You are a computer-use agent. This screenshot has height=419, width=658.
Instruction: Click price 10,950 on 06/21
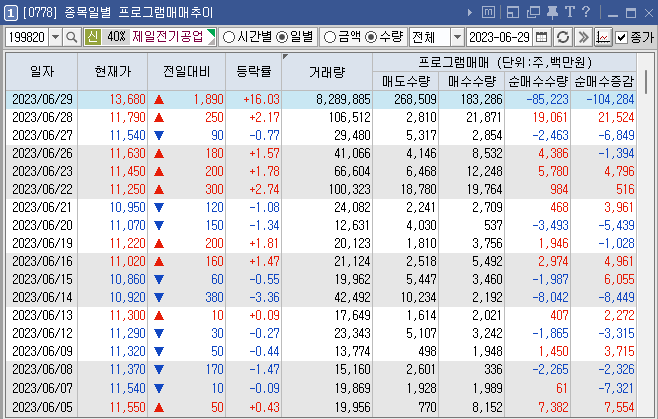tap(128, 207)
